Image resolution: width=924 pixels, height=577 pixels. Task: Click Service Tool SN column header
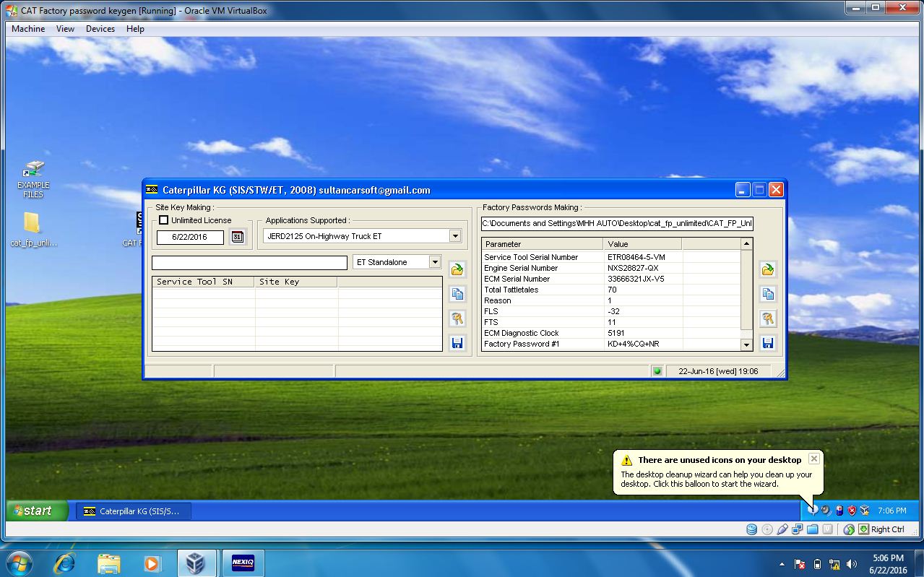click(x=203, y=282)
